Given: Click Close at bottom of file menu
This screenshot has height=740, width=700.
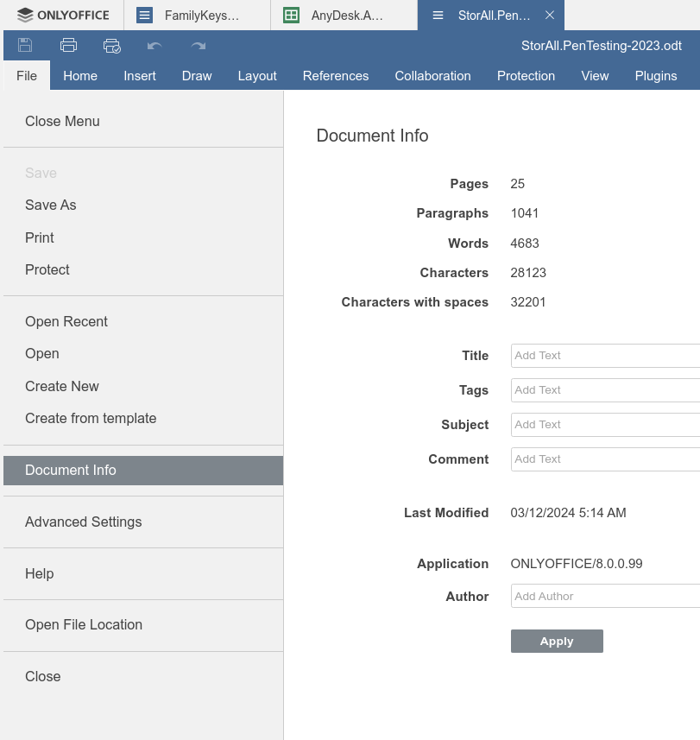Looking at the screenshot, I should coord(143,676).
